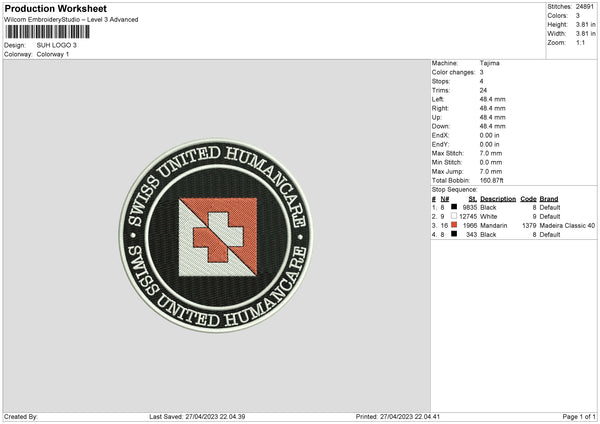The width and height of the screenshot is (600, 424).
Task: Click the Total Bobbin 160.87ft value
Action: coord(492,180)
